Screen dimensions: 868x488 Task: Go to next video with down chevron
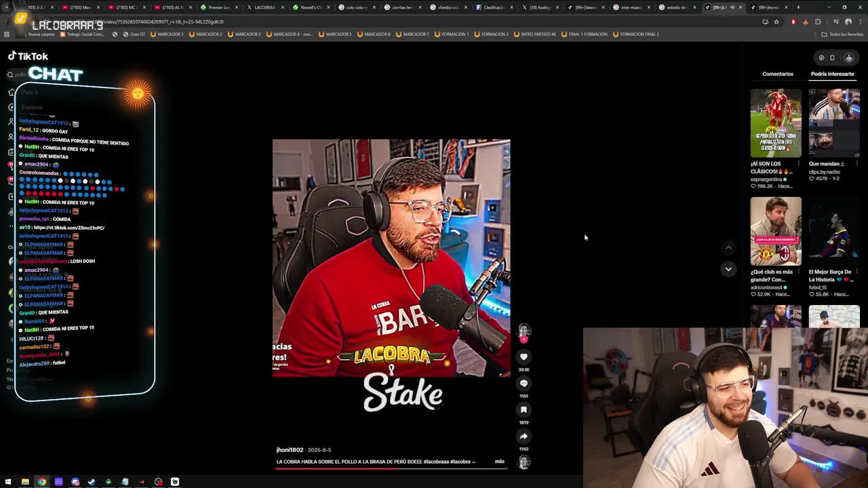tap(728, 269)
